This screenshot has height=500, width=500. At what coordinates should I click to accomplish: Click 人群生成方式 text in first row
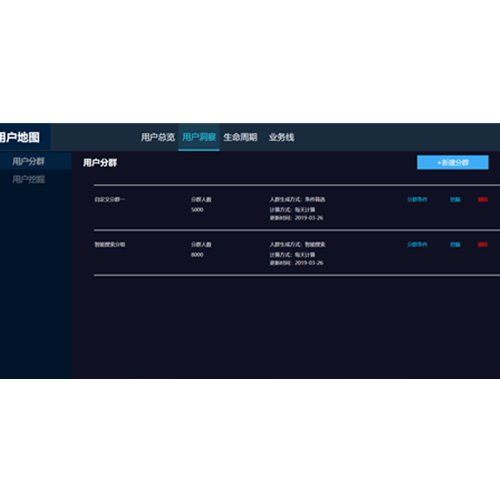pos(285,199)
